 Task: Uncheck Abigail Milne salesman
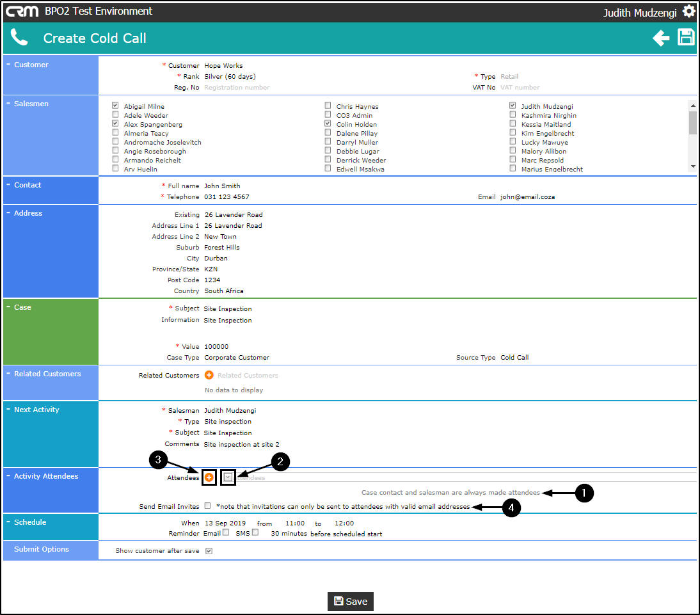tap(115, 106)
